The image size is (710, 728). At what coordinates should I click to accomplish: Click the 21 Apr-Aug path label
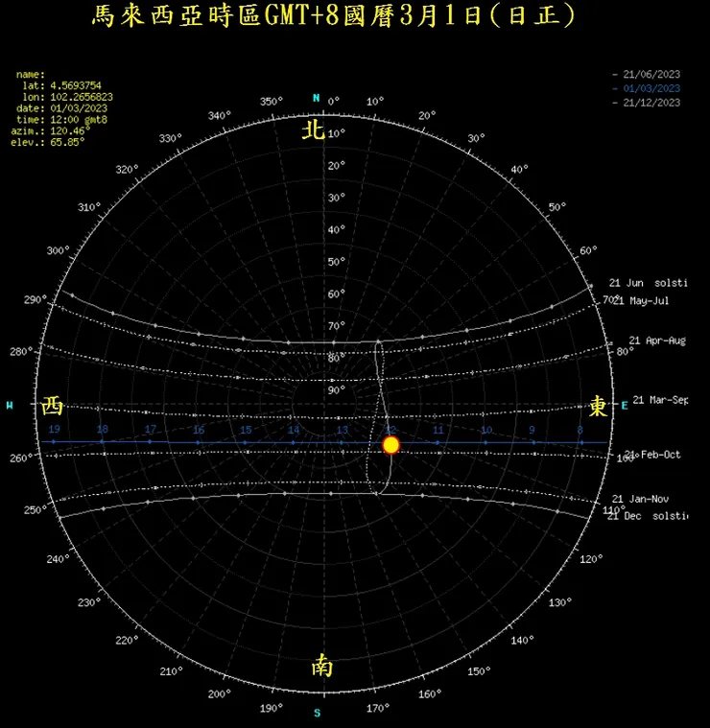pyautogui.click(x=657, y=341)
